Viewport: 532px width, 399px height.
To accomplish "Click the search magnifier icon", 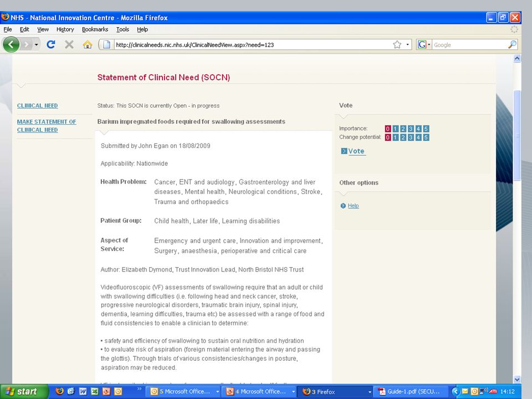I will (512, 44).
